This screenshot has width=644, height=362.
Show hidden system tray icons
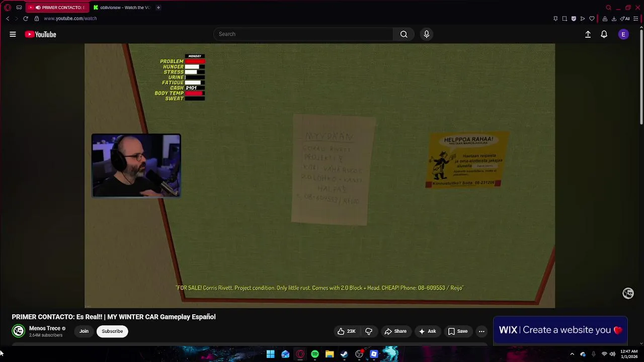(572, 354)
